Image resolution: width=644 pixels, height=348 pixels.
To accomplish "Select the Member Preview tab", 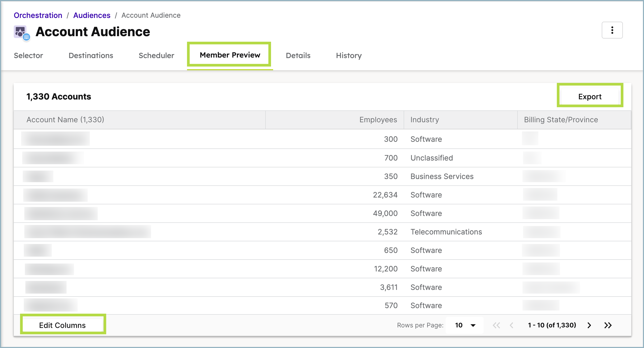I will coord(230,55).
